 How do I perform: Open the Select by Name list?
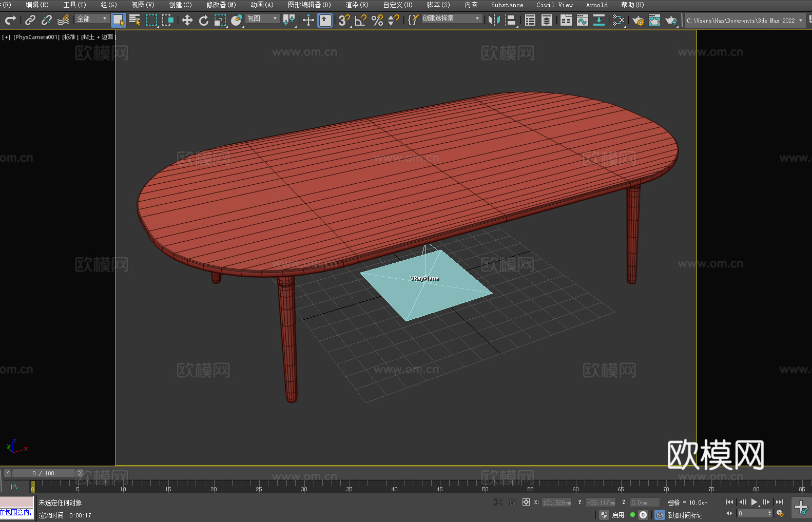135,20
